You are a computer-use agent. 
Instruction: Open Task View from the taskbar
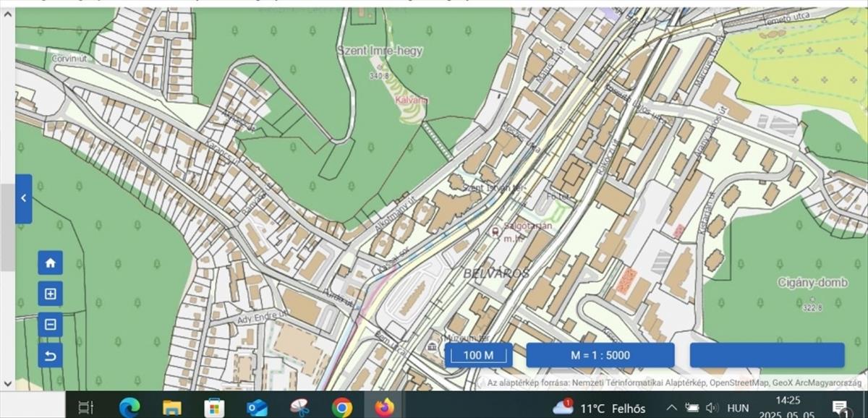pyautogui.click(x=85, y=407)
